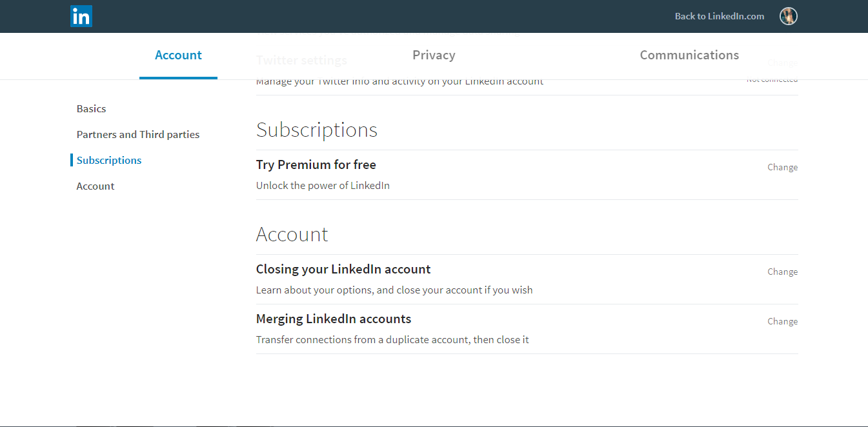This screenshot has width=868, height=427.
Task: Open the profile avatar menu
Action: point(788,16)
